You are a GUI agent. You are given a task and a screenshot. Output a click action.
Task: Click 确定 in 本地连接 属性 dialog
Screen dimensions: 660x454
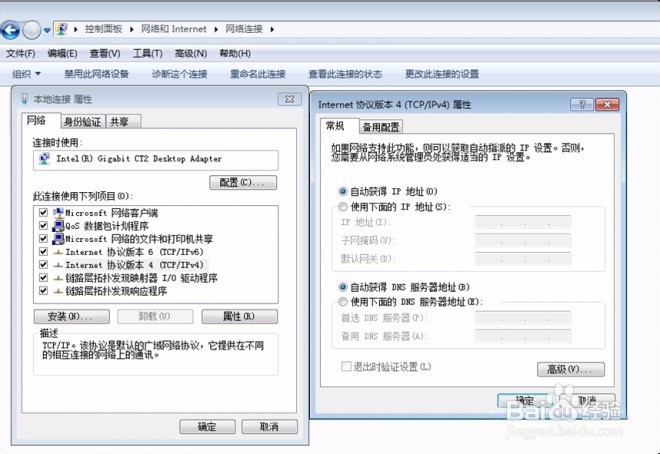(x=207, y=426)
